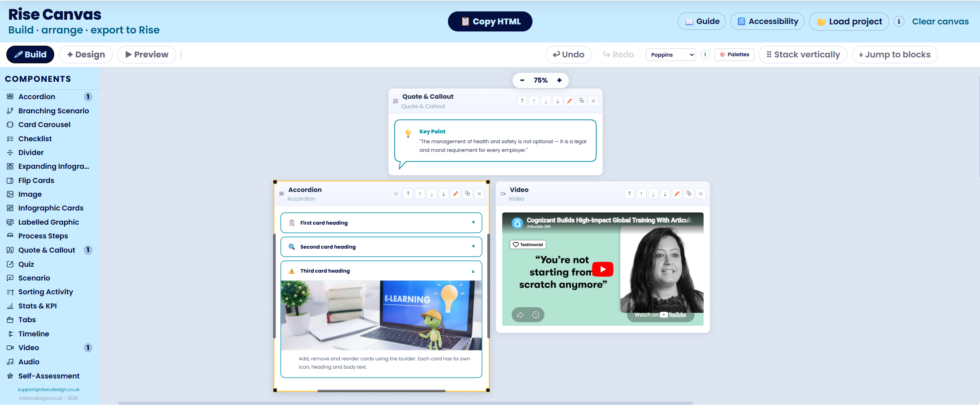Screen dimensions: 980x406
Task: Edit the Video block with pencil icon
Action: coord(677,194)
